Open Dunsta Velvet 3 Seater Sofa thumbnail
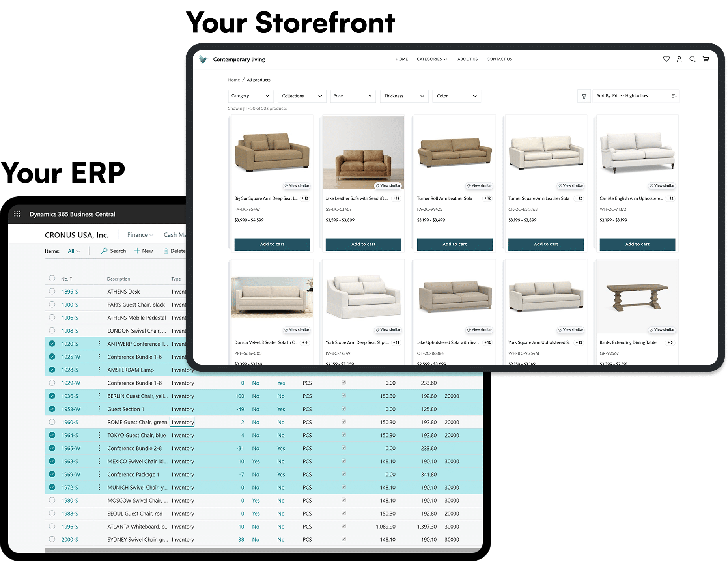The width and height of the screenshot is (728, 561). click(x=272, y=297)
